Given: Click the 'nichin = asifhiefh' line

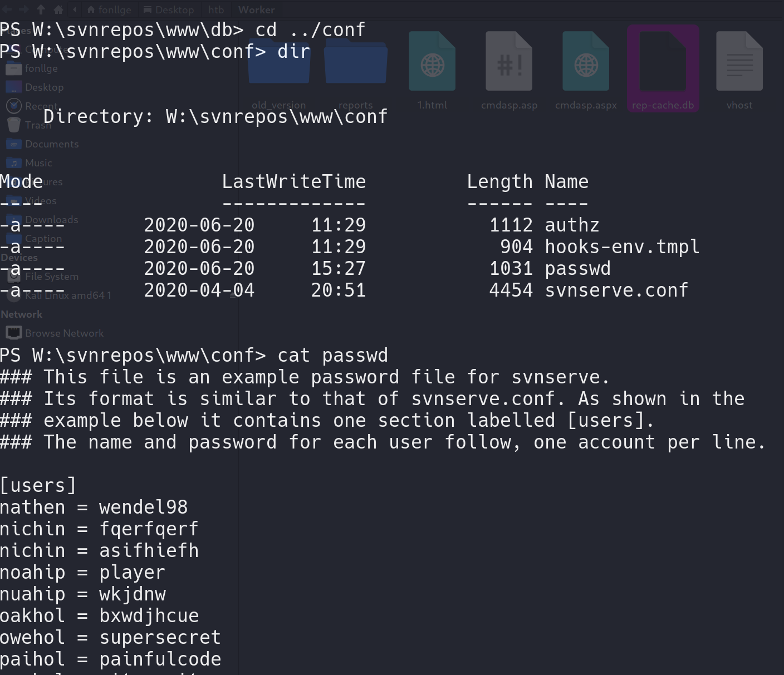Looking at the screenshot, I should point(99,550).
